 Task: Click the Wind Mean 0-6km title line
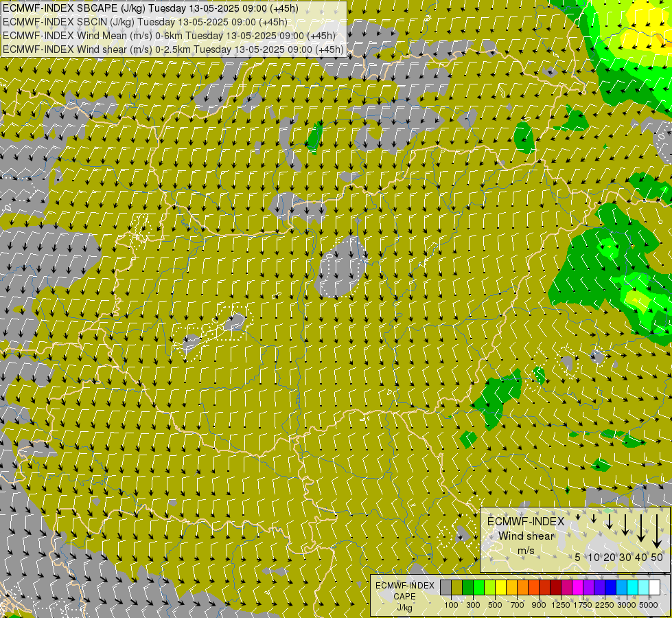click(x=169, y=36)
